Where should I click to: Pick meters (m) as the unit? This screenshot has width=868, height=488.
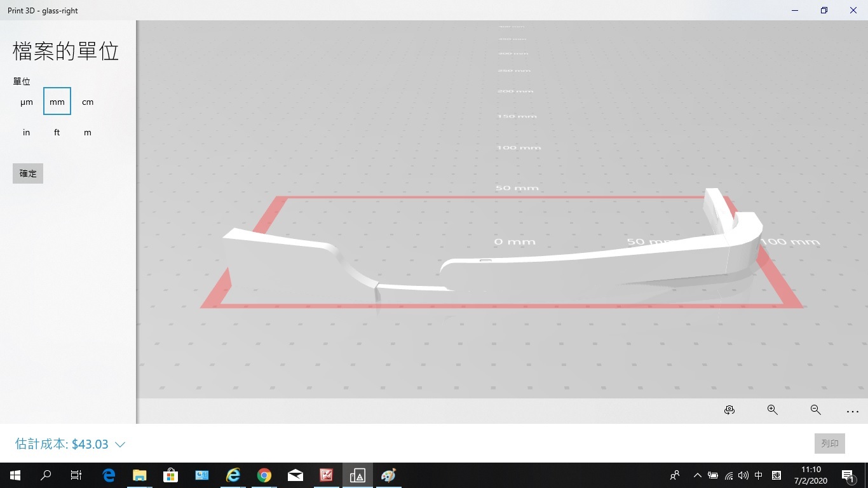point(88,132)
